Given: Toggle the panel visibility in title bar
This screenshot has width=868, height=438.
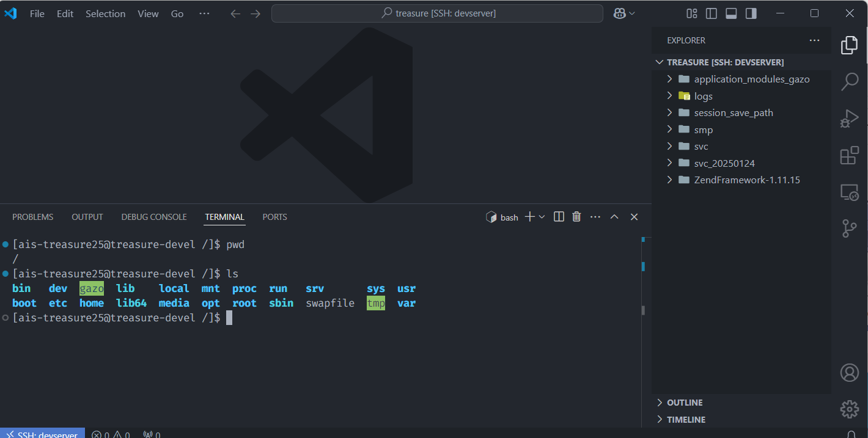Looking at the screenshot, I should click(x=731, y=13).
